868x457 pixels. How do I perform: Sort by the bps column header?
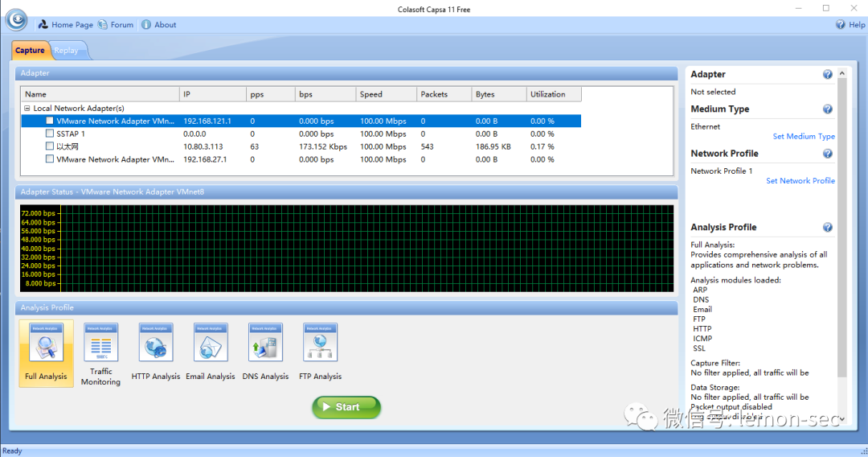pos(325,94)
